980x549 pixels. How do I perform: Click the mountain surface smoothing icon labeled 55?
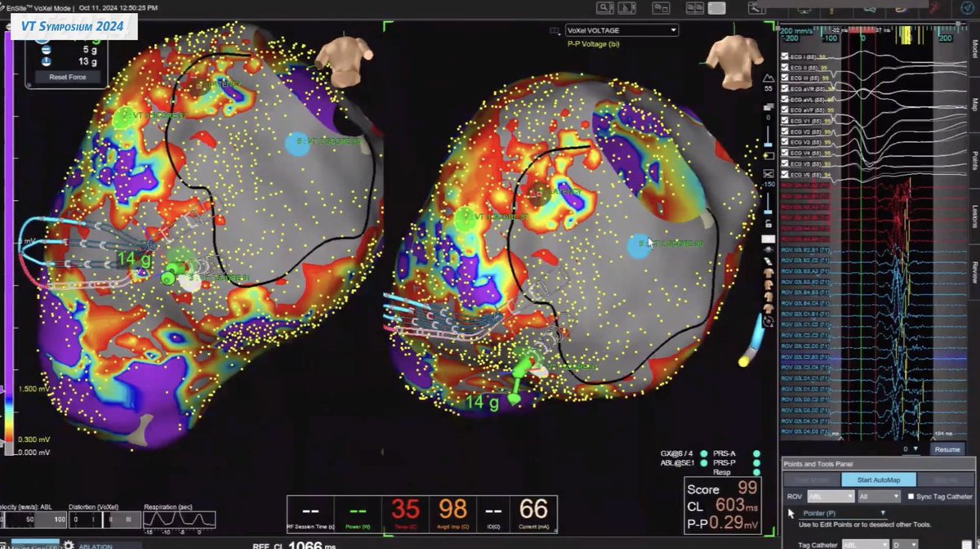[768, 78]
